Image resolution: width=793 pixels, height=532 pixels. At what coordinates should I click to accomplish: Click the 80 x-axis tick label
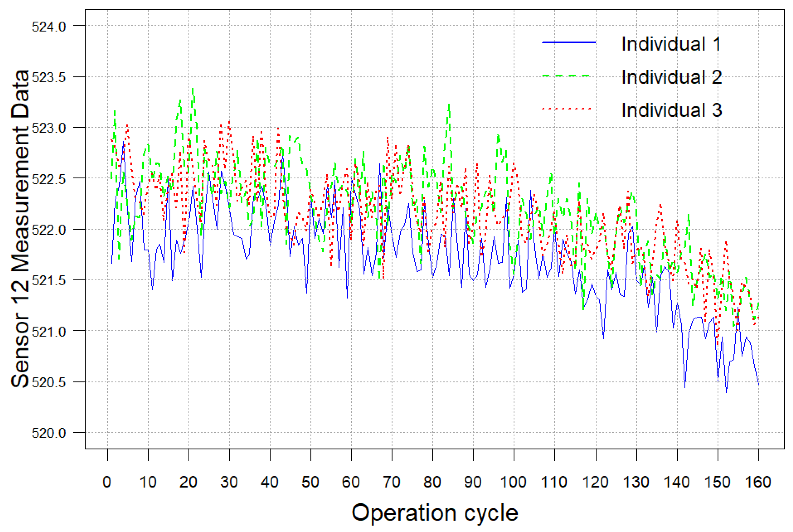[432, 482]
